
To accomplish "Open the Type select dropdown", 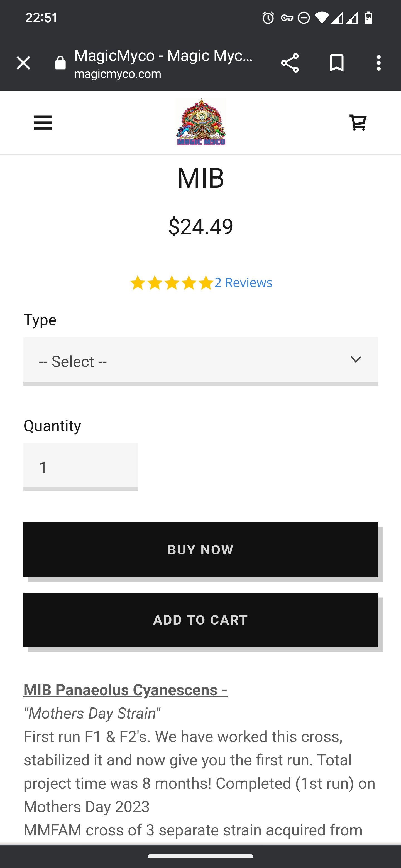I will pyautogui.click(x=201, y=361).
